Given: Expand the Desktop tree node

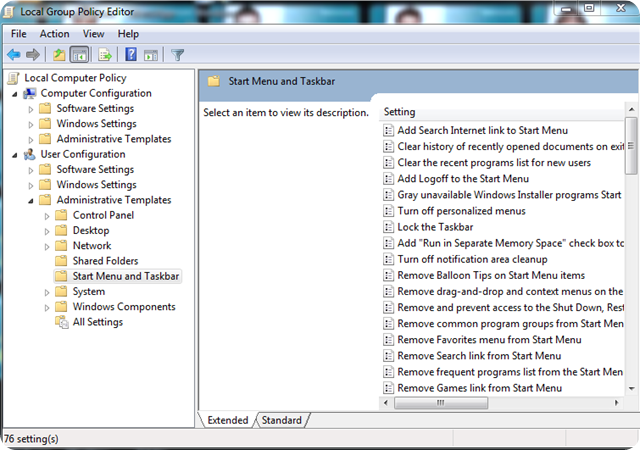Looking at the screenshot, I should pyautogui.click(x=47, y=231).
